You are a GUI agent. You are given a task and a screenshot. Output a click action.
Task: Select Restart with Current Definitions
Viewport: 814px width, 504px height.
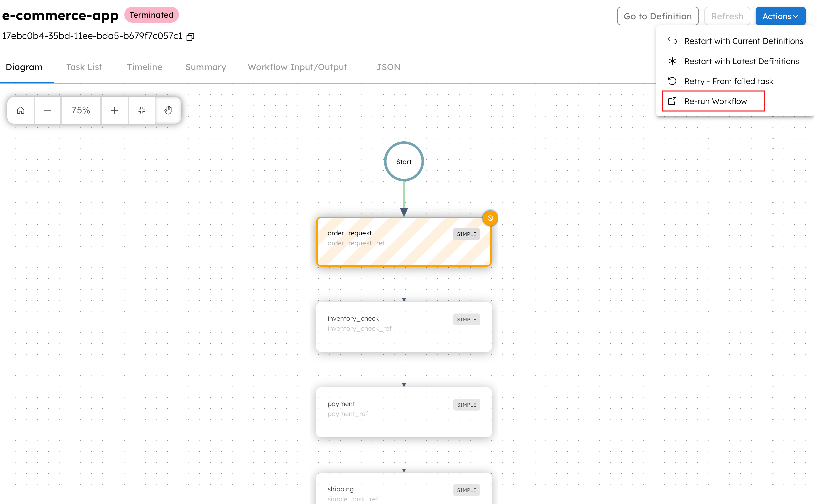pos(736,41)
